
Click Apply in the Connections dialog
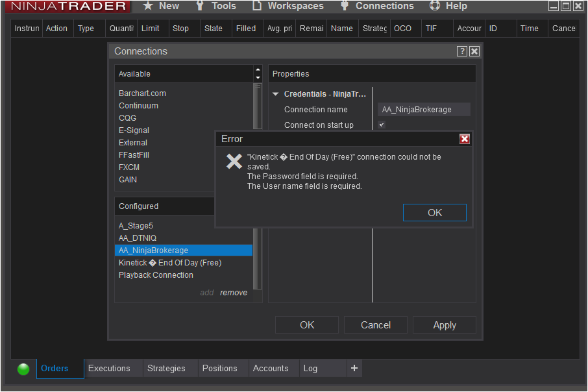point(445,325)
